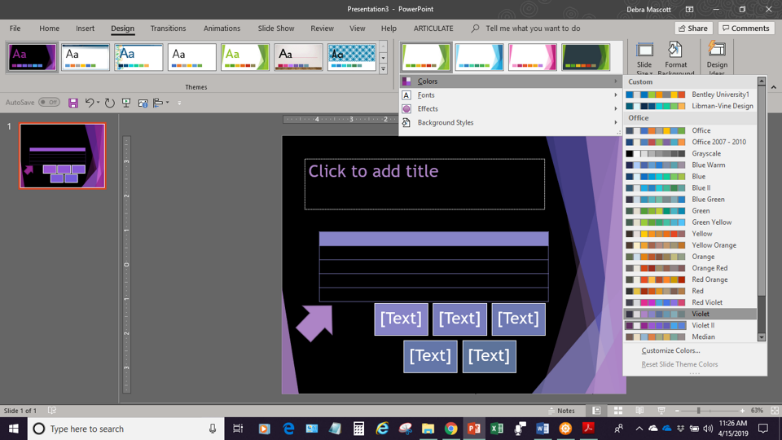This screenshot has width=782, height=440.
Task: Switch to the Transitions ribbon tab
Action: (168, 28)
